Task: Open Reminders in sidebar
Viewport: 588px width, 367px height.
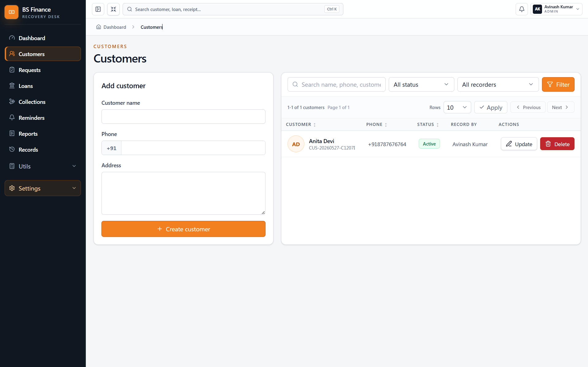Action: (x=43, y=118)
